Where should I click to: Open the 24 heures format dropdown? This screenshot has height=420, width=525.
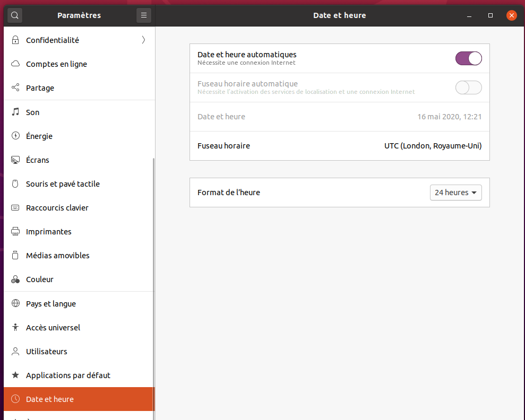(455, 192)
